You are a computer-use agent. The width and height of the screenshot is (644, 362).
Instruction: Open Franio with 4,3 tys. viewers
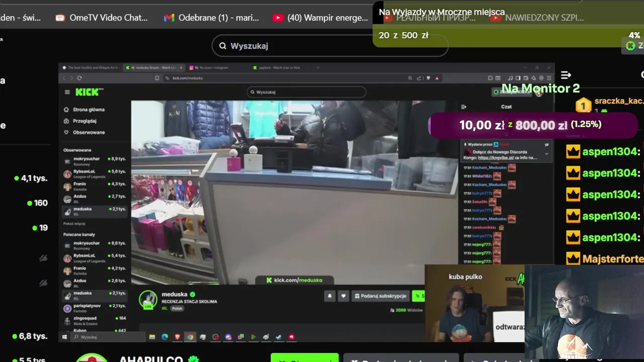pyautogui.click(x=94, y=186)
